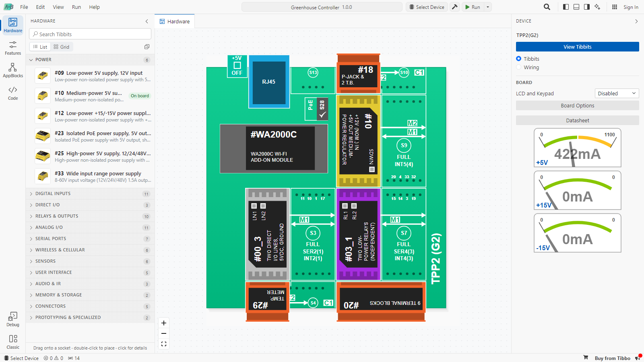Toggle the left sidebar layout icon
644x362 pixels.
click(x=566, y=7)
